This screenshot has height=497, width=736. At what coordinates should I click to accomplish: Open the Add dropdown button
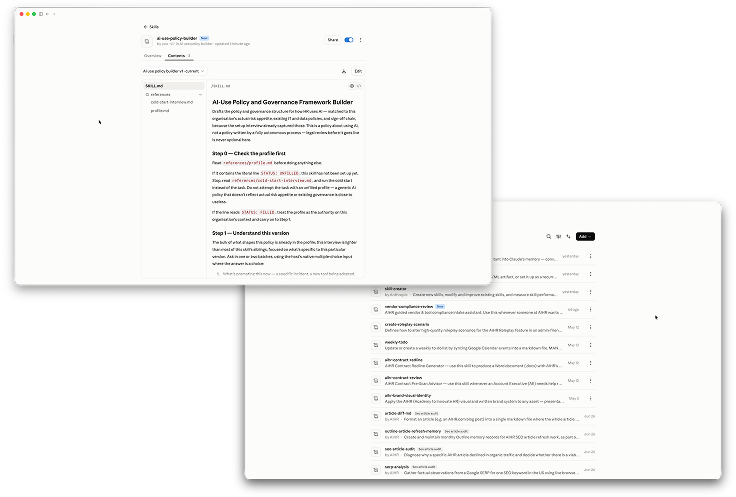tap(585, 237)
